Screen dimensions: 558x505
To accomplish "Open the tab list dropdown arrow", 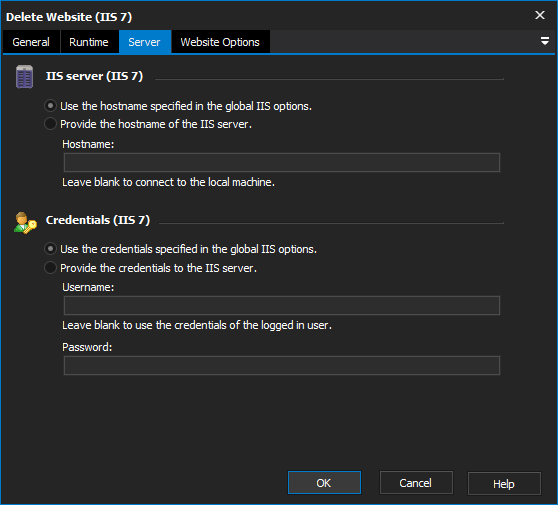I will pyautogui.click(x=544, y=41).
